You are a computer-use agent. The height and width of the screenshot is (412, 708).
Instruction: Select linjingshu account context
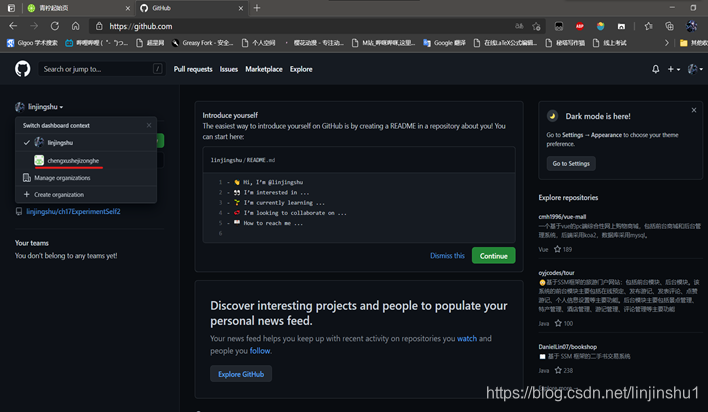(86, 142)
